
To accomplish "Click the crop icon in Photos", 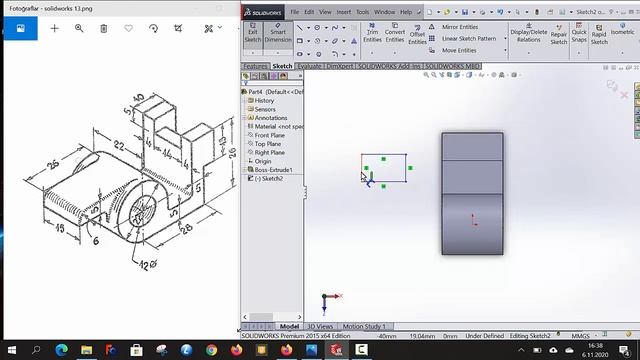I will click(x=178, y=28).
